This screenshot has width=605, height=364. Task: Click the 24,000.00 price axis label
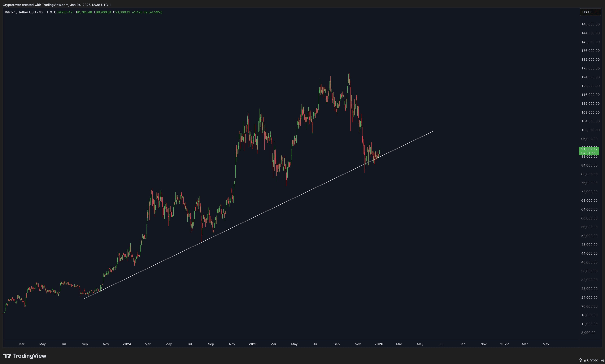589,298
